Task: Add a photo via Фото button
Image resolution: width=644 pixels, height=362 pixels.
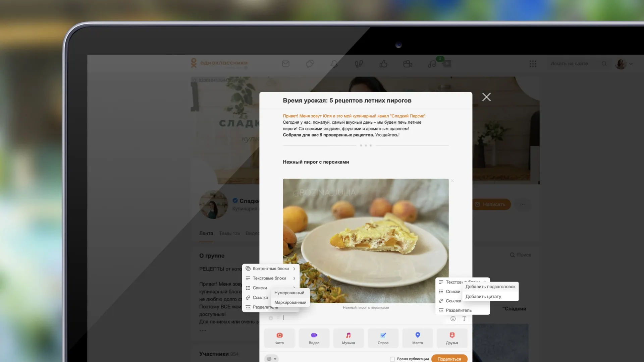Action: click(x=279, y=338)
